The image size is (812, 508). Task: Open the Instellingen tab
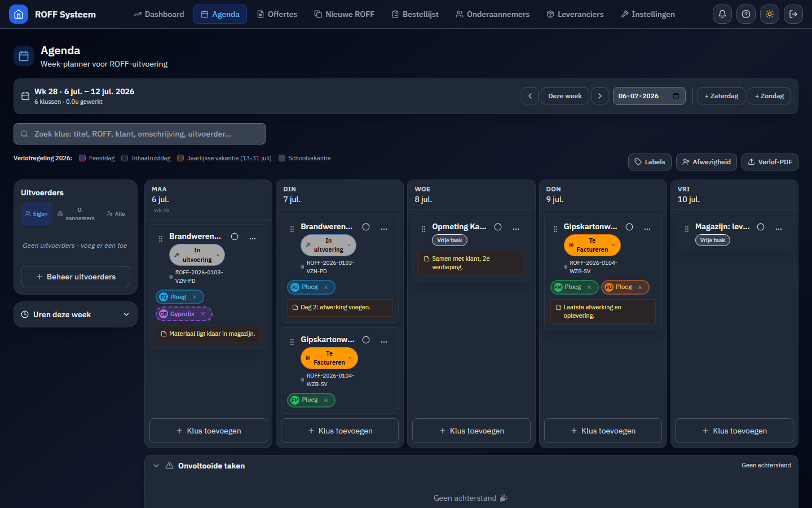tap(648, 14)
